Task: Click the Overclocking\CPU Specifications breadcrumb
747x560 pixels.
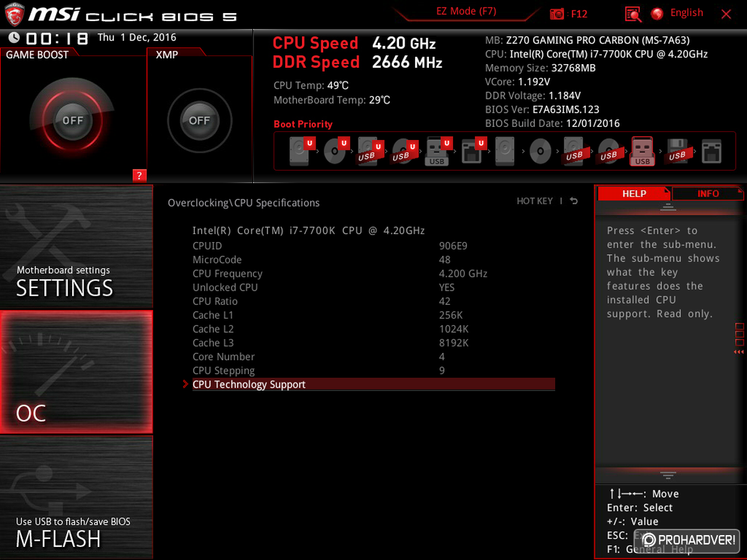Action: (243, 203)
